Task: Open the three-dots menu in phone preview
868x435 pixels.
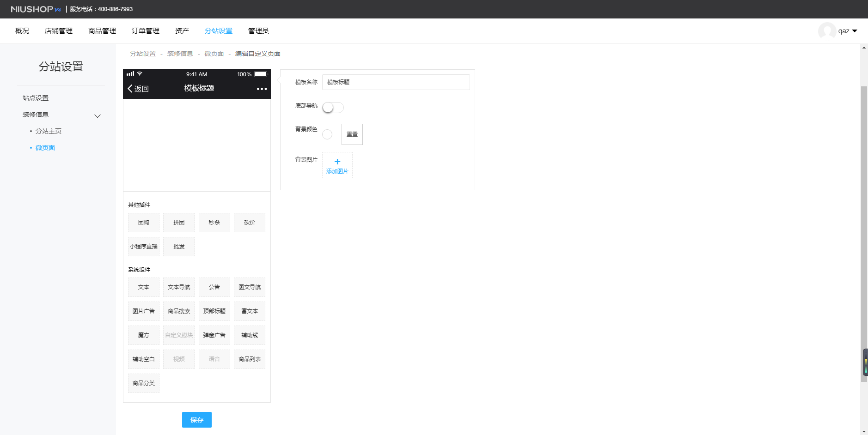Action: coord(262,89)
